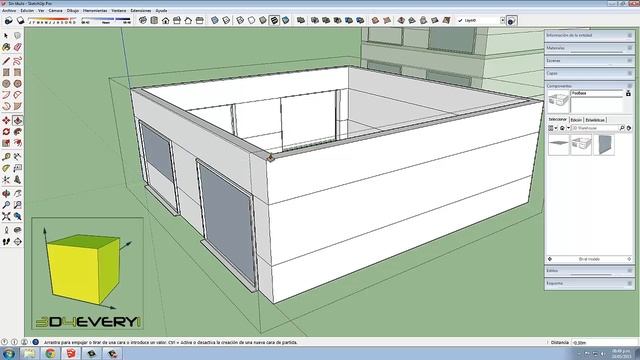Select the Paint Bucket tool
Screen dimensions: 640x360
(6, 47)
